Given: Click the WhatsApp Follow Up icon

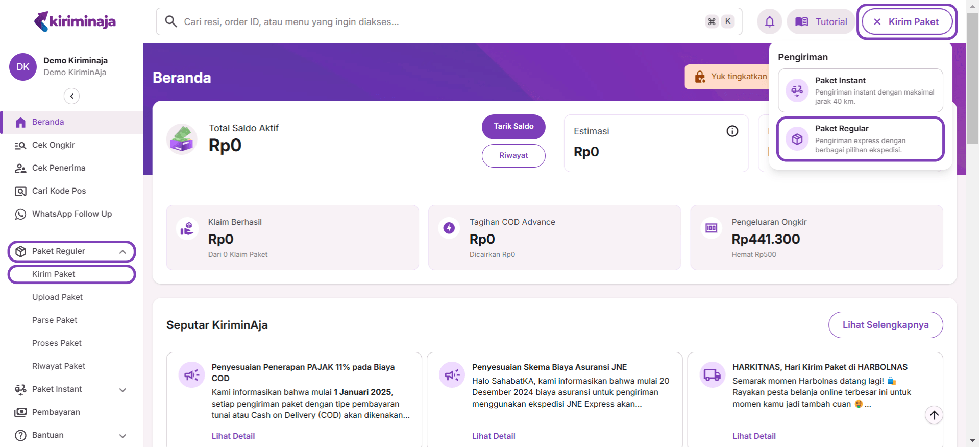Looking at the screenshot, I should coord(20,214).
